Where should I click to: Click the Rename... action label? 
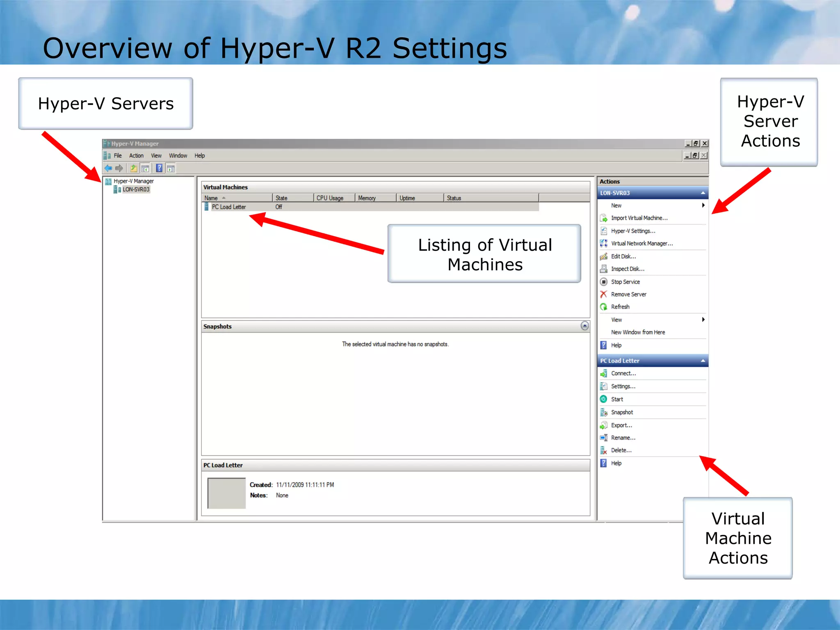point(623,438)
